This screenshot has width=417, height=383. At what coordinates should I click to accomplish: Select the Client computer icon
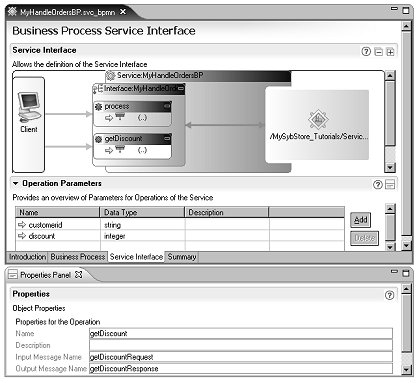[29, 108]
